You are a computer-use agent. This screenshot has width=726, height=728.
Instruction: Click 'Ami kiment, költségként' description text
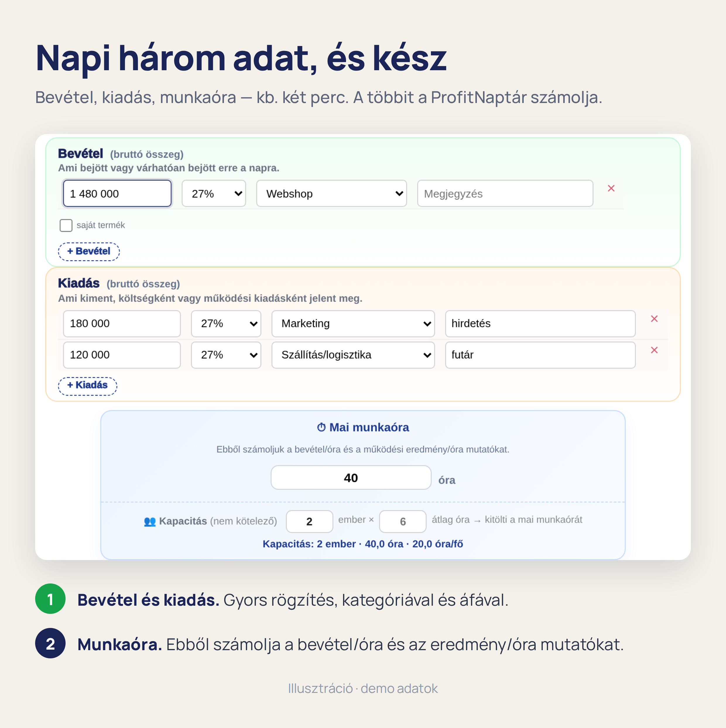[210, 298]
